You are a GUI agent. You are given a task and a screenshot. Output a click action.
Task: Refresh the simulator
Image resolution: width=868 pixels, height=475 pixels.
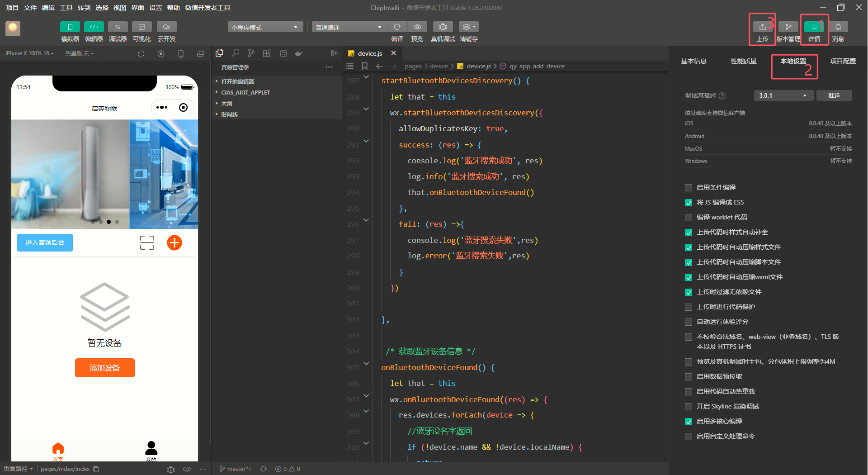pos(141,54)
